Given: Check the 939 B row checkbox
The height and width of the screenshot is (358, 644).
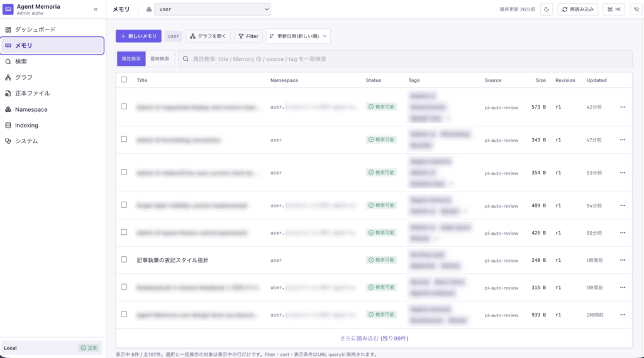Looking at the screenshot, I should 124,314.
